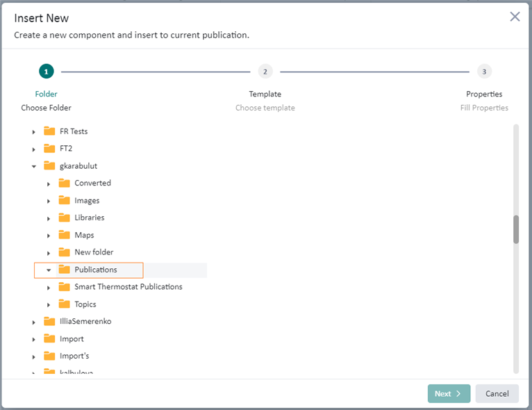Viewport: 532px width, 410px height.
Task: Expand the Images folder arrow
Action: click(x=49, y=202)
